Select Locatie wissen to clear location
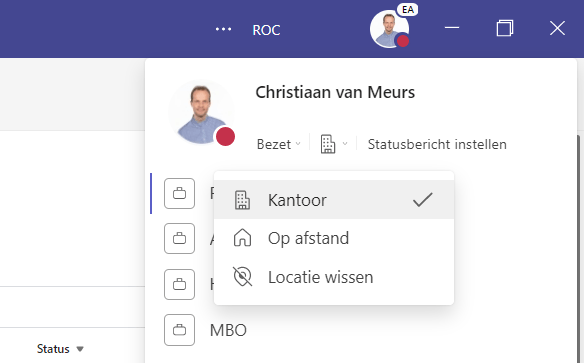 pyautogui.click(x=334, y=277)
